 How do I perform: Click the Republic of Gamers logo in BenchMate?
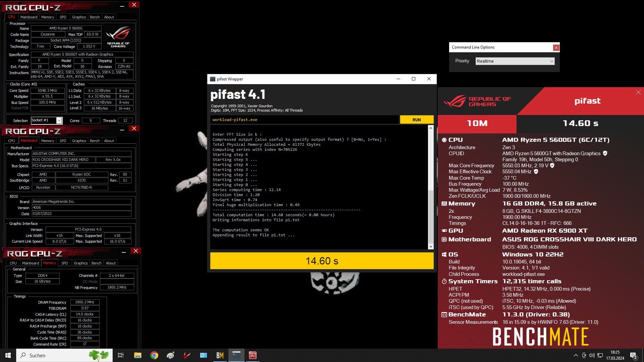coord(477,101)
